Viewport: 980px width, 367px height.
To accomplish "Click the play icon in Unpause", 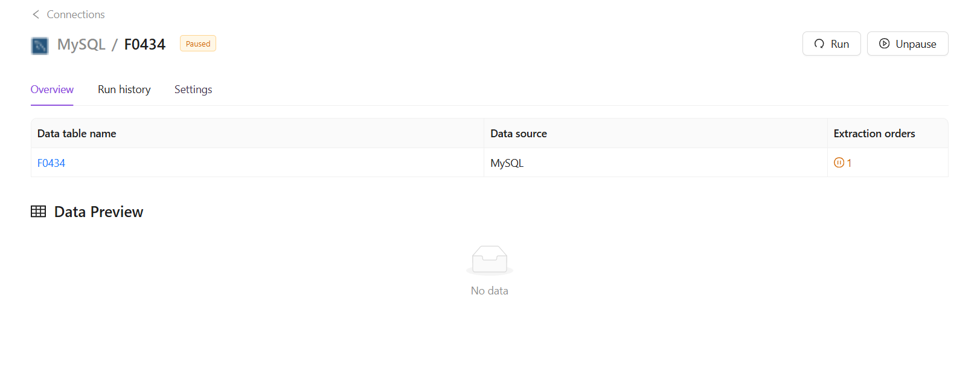I will (x=884, y=44).
